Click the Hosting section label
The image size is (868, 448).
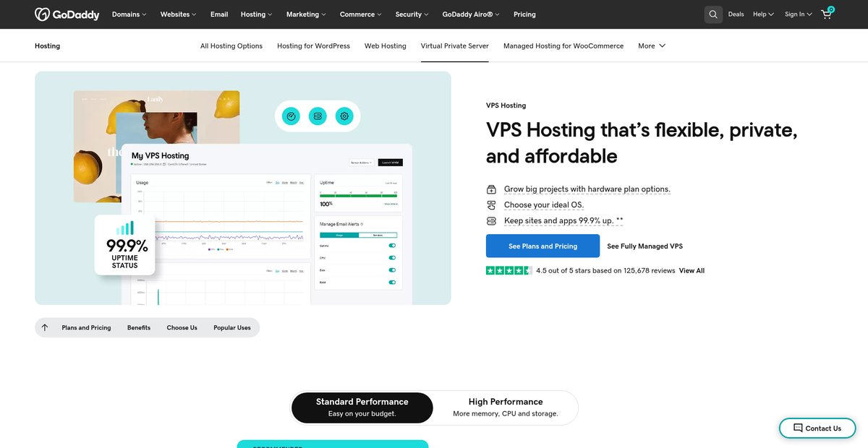point(47,46)
